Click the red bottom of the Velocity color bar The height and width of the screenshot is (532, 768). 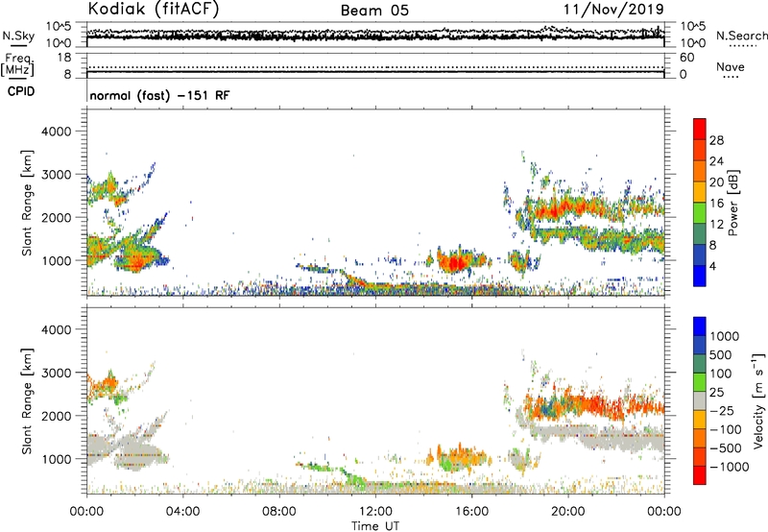pos(700,475)
